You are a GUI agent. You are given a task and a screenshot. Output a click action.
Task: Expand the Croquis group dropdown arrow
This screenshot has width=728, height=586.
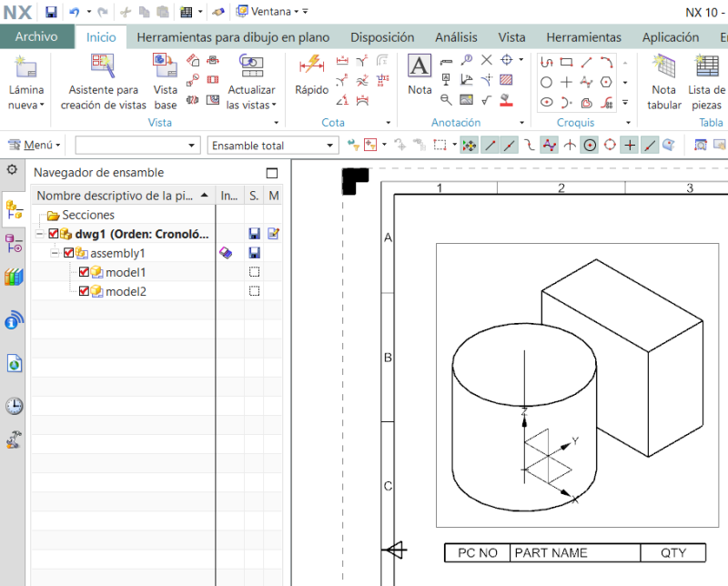pyautogui.click(x=628, y=123)
